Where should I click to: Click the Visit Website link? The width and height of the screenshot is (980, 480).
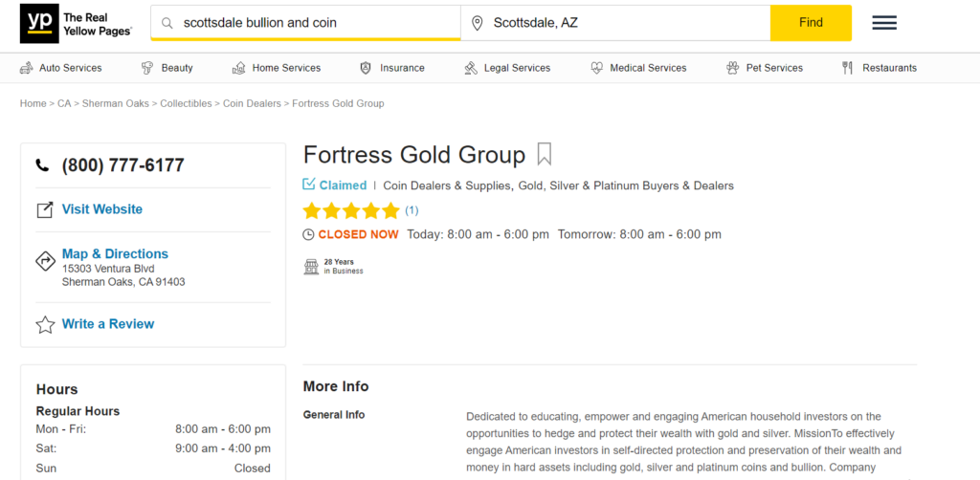[101, 209]
